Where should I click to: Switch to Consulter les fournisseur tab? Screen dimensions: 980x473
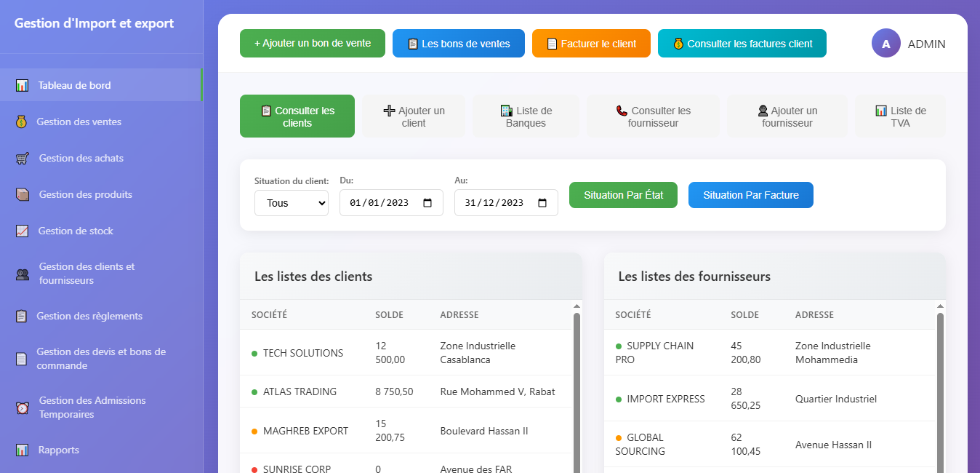pyautogui.click(x=653, y=116)
